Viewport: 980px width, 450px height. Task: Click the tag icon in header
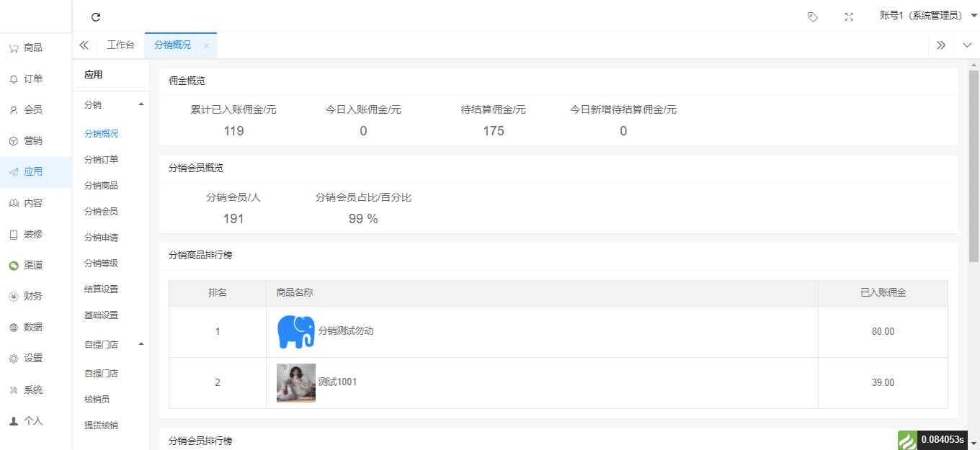tap(812, 17)
